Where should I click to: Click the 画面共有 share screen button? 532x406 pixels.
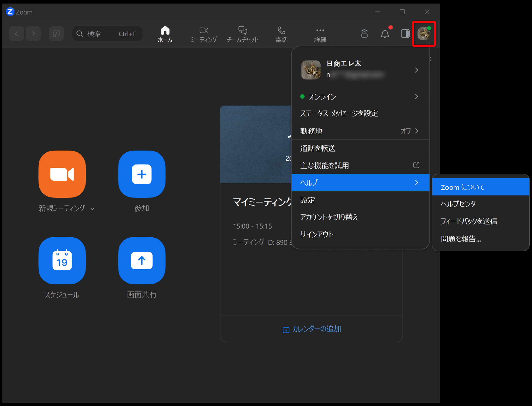(x=142, y=261)
